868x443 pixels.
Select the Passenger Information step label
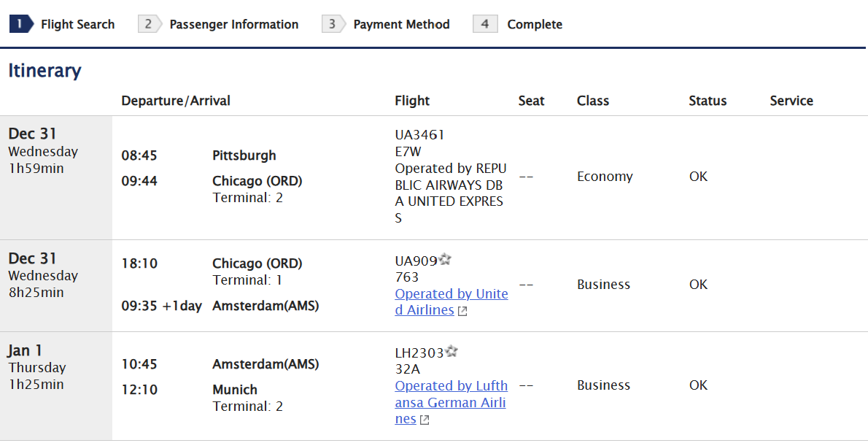click(233, 24)
